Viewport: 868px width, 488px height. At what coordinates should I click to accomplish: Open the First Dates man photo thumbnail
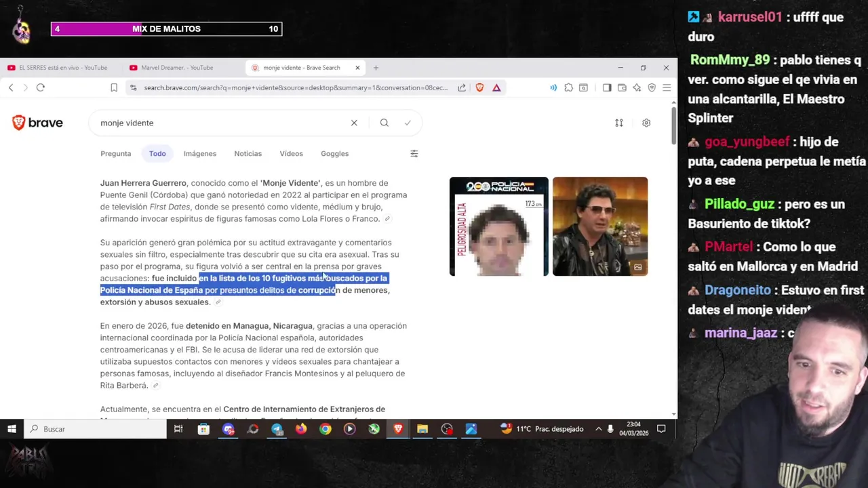pos(600,226)
